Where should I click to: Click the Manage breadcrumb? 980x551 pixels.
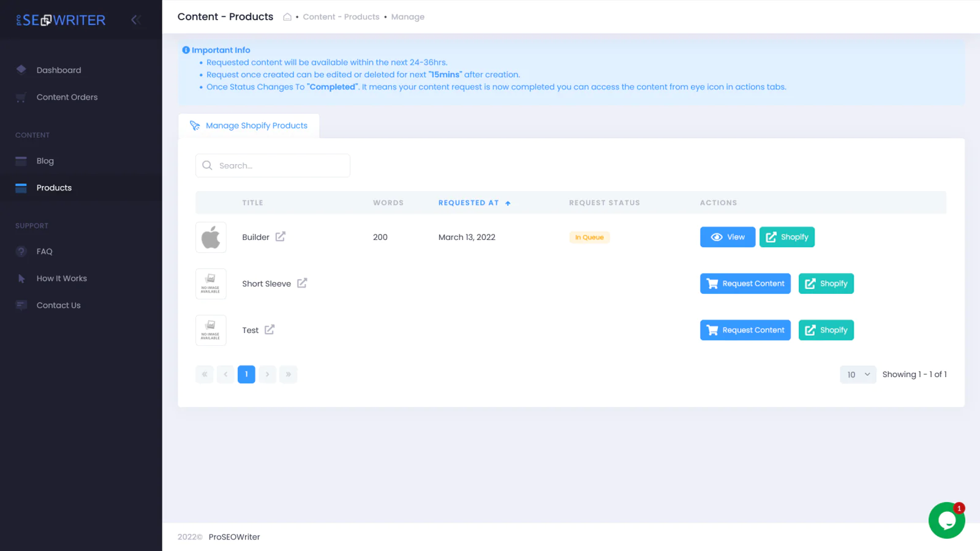(408, 17)
